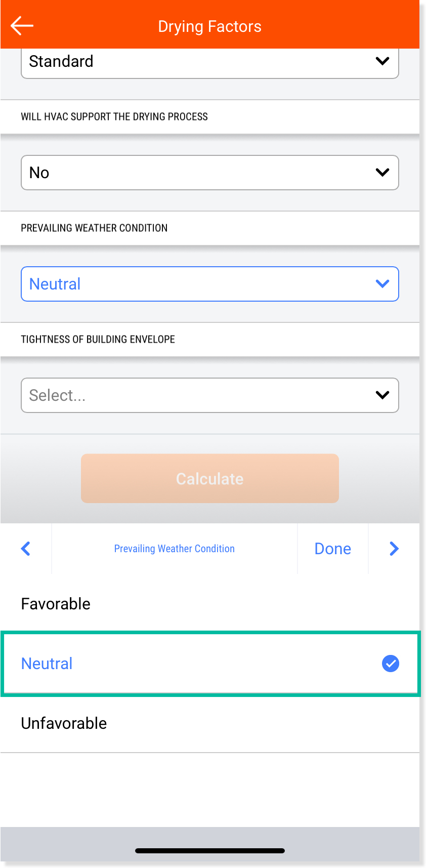The height and width of the screenshot is (868, 426).
Task: Tap the back arrow in header
Action: pyautogui.click(x=22, y=25)
